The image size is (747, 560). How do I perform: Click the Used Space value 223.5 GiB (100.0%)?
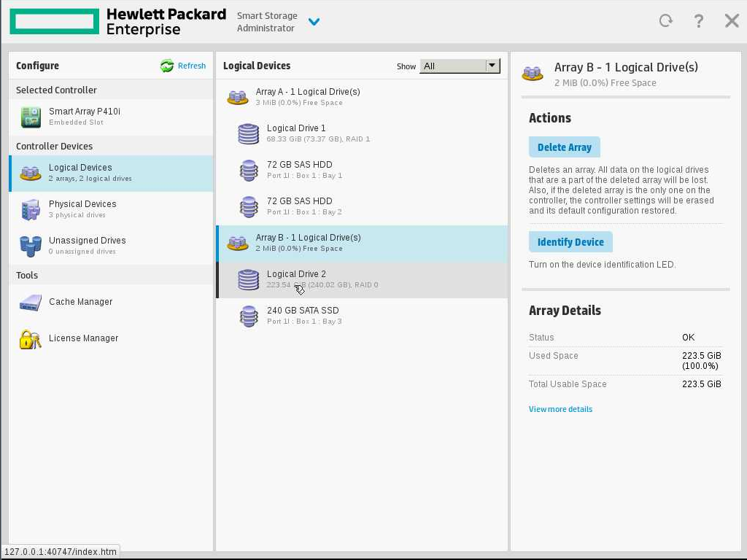(702, 361)
